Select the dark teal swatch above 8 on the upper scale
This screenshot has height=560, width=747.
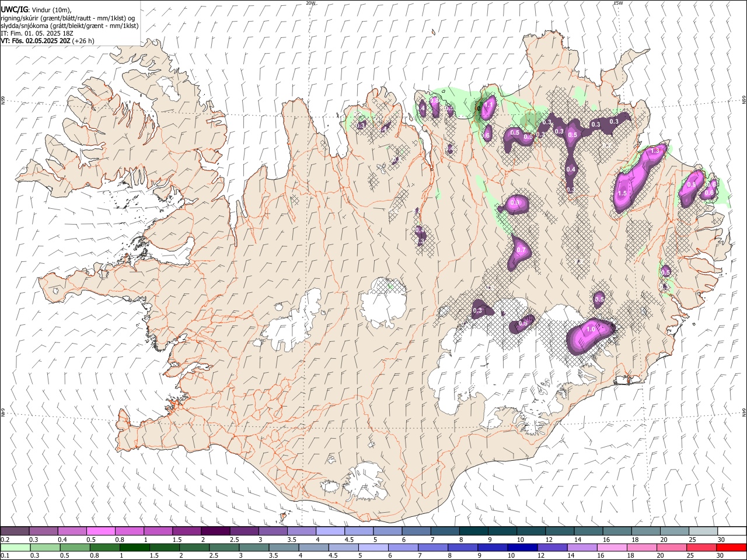point(473,531)
